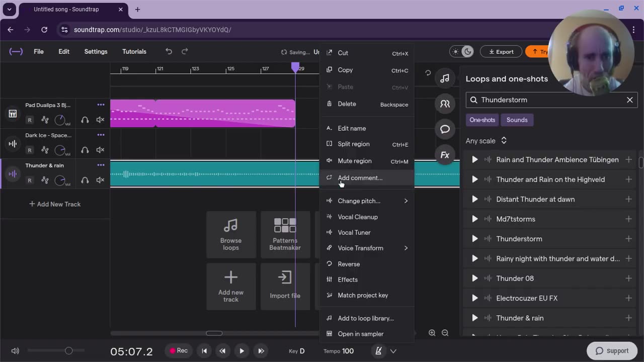Toggle the cycle loop icon above timeline
This screenshot has width=644, height=362.
[x=428, y=73]
